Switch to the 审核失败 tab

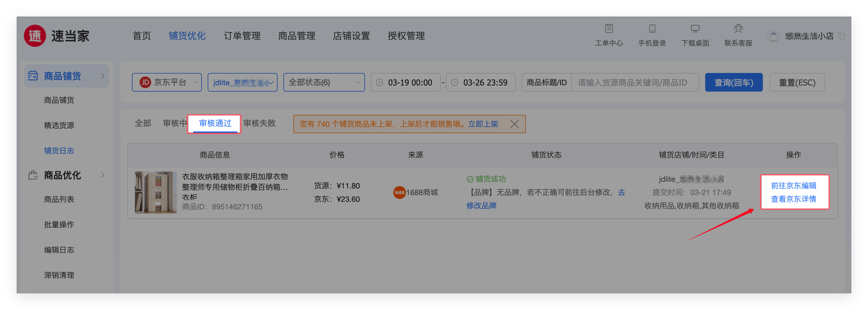(x=260, y=123)
